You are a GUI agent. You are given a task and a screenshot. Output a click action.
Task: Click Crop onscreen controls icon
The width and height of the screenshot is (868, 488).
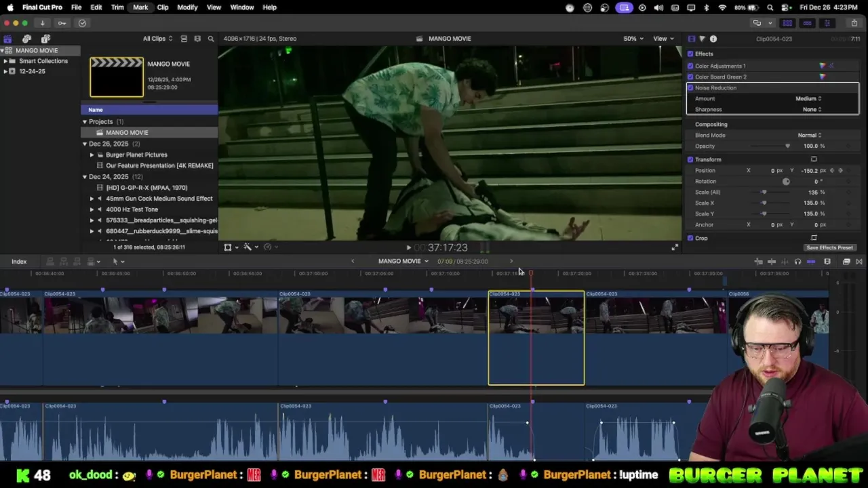pyautogui.click(x=814, y=238)
